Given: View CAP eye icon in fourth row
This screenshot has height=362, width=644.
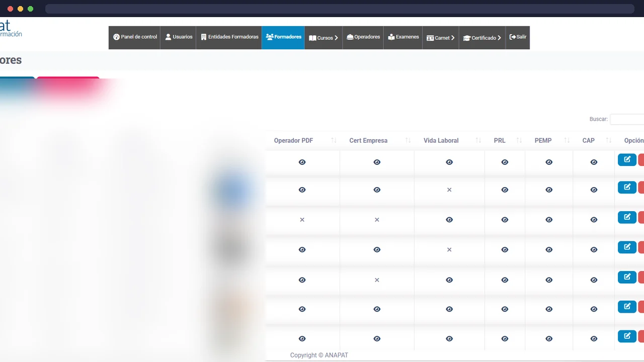Looking at the screenshot, I should (x=594, y=249).
